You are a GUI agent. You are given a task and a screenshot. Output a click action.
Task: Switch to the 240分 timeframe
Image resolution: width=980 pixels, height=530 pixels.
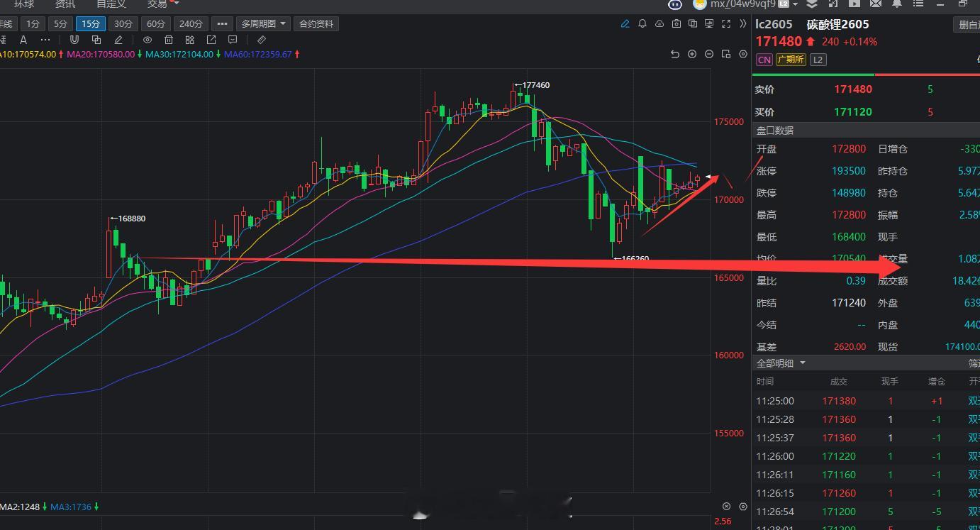tap(191, 23)
